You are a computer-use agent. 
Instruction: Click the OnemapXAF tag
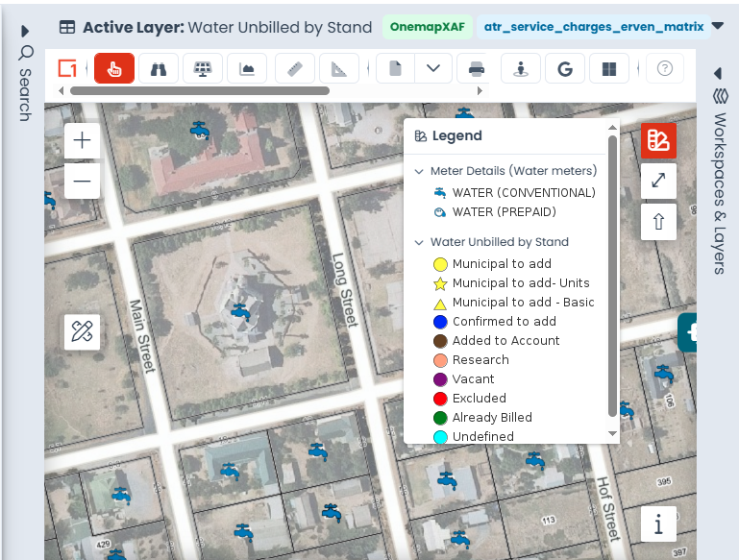[427, 27]
